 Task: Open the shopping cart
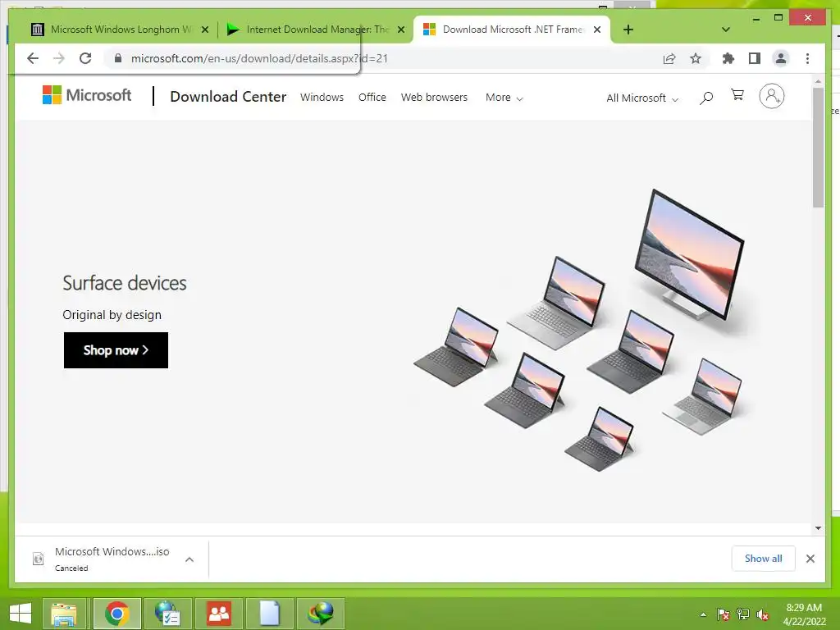point(737,95)
